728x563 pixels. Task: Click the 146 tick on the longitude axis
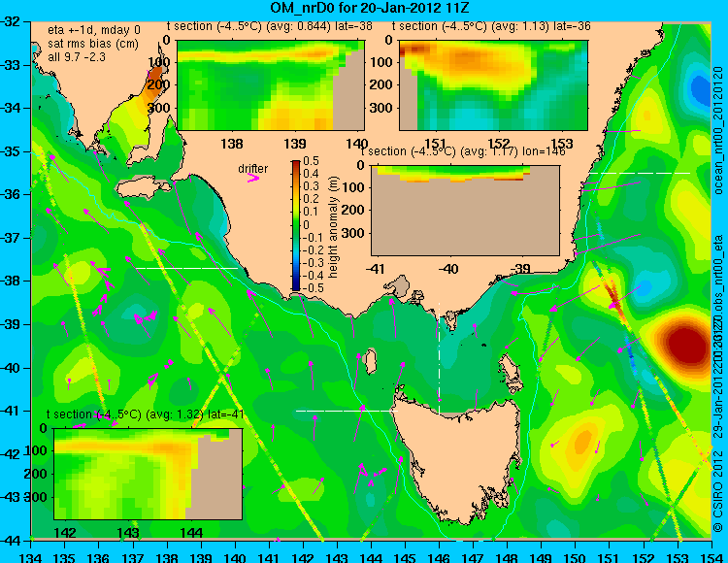coord(439,558)
